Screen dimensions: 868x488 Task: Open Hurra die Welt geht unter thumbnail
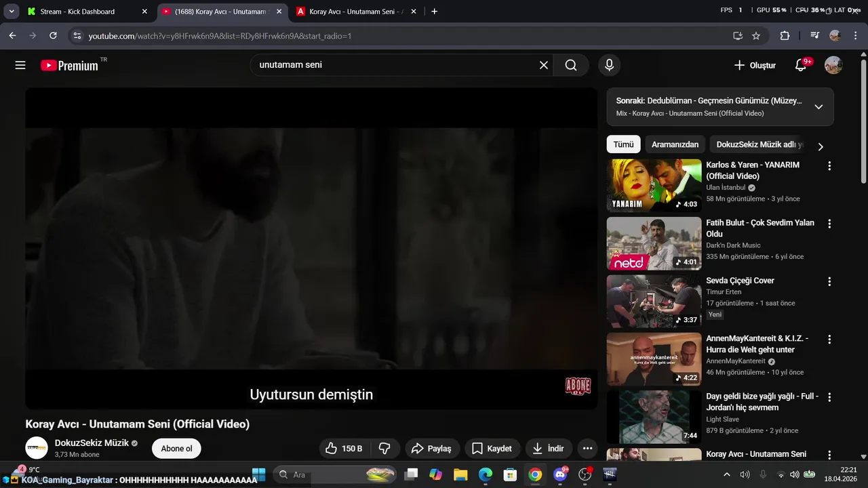(654, 359)
